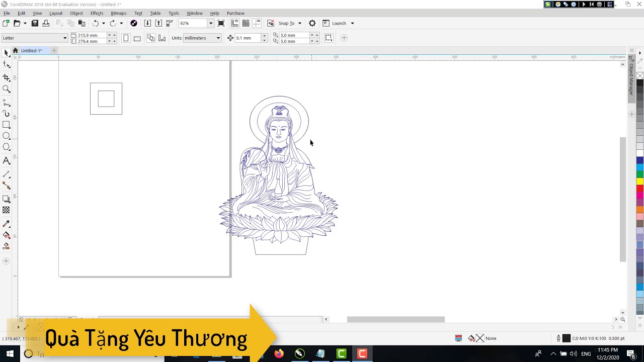Open the recent documents dropdown arrow
Screen dimensions: 644x362
tap(25, 23)
